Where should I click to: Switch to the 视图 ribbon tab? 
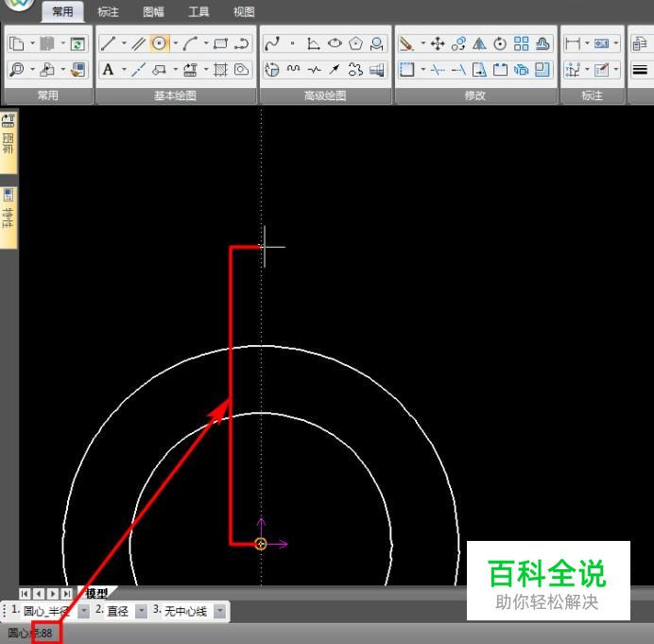tap(244, 11)
